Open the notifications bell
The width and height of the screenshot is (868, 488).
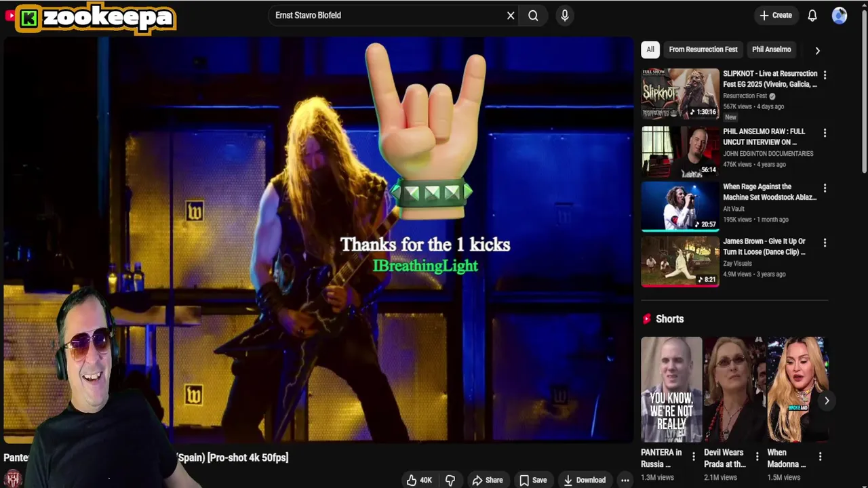click(x=812, y=16)
